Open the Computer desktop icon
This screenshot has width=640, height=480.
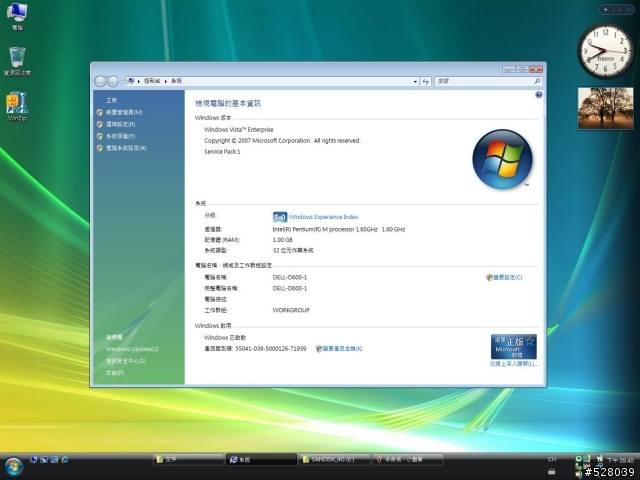[x=17, y=16]
